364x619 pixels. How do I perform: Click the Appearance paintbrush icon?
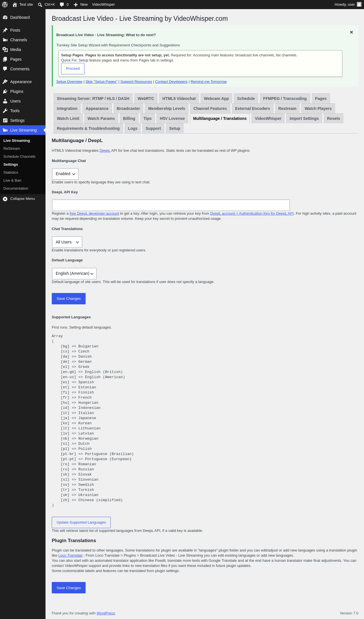coord(5,82)
